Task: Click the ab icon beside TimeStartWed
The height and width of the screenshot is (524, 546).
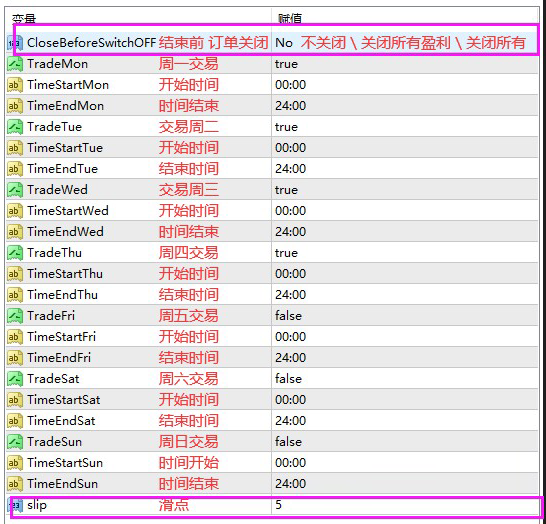Action: coord(15,211)
